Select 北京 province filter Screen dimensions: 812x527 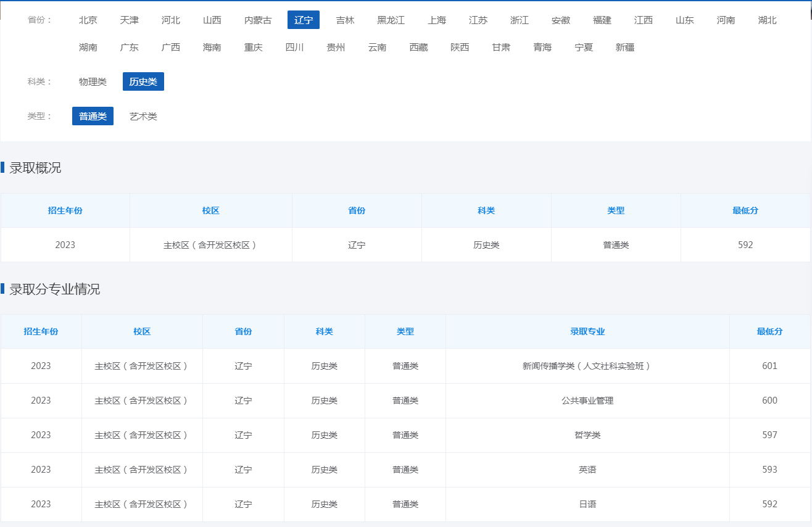(x=88, y=20)
